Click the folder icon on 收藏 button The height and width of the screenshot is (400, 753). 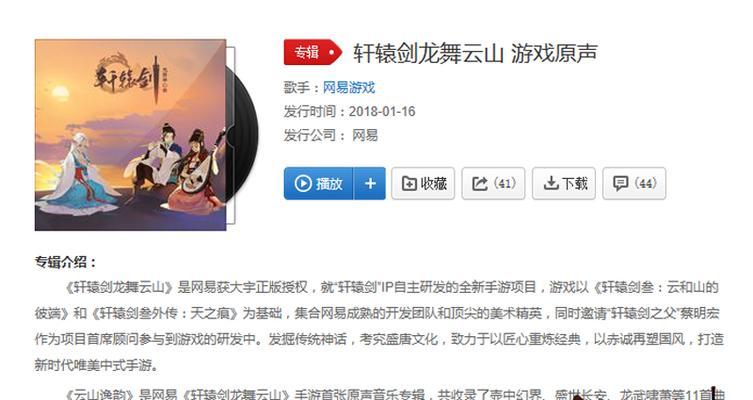pos(409,183)
